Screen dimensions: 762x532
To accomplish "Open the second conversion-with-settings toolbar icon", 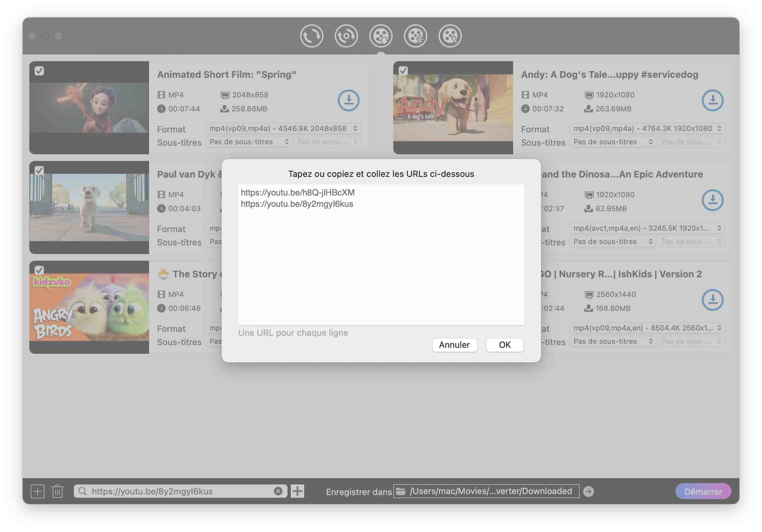I will tap(346, 36).
